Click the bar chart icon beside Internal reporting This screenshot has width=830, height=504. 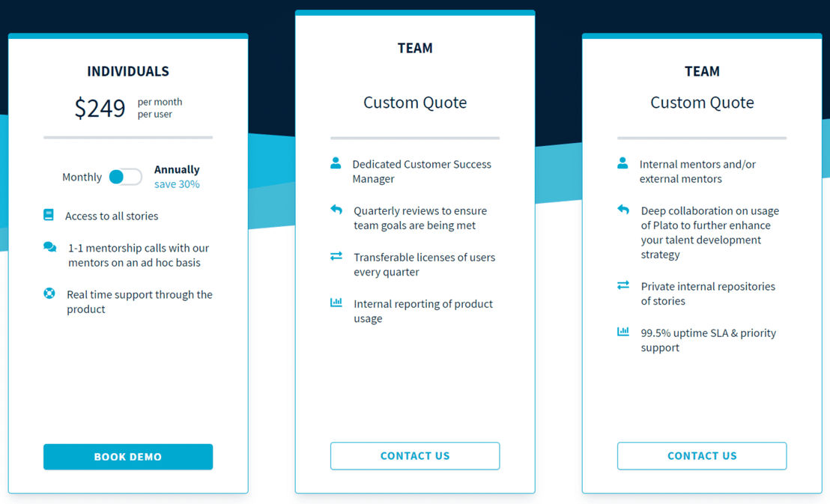(336, 303)
